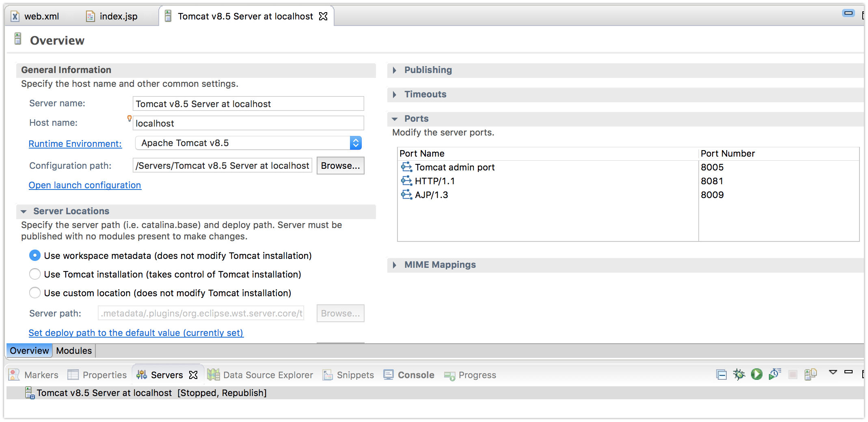Click the Publish to server icon
868x422 pixels.
(810, 374)
